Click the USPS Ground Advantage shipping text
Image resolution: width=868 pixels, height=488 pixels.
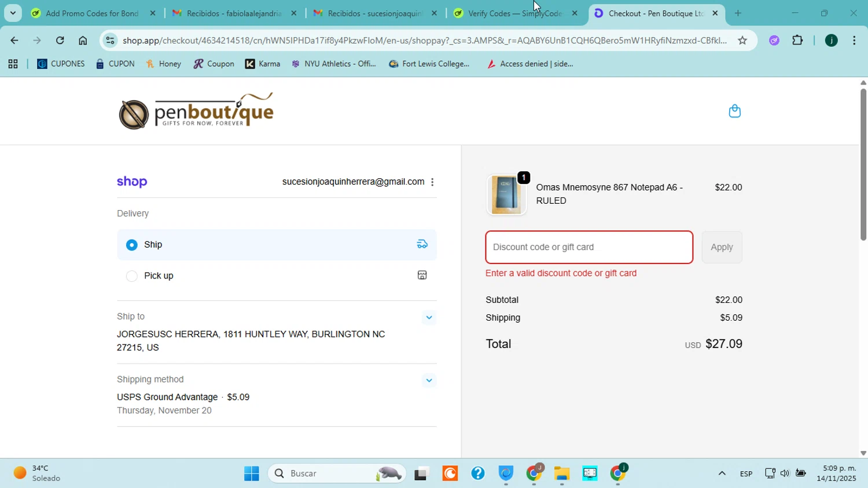coord(167,397)
